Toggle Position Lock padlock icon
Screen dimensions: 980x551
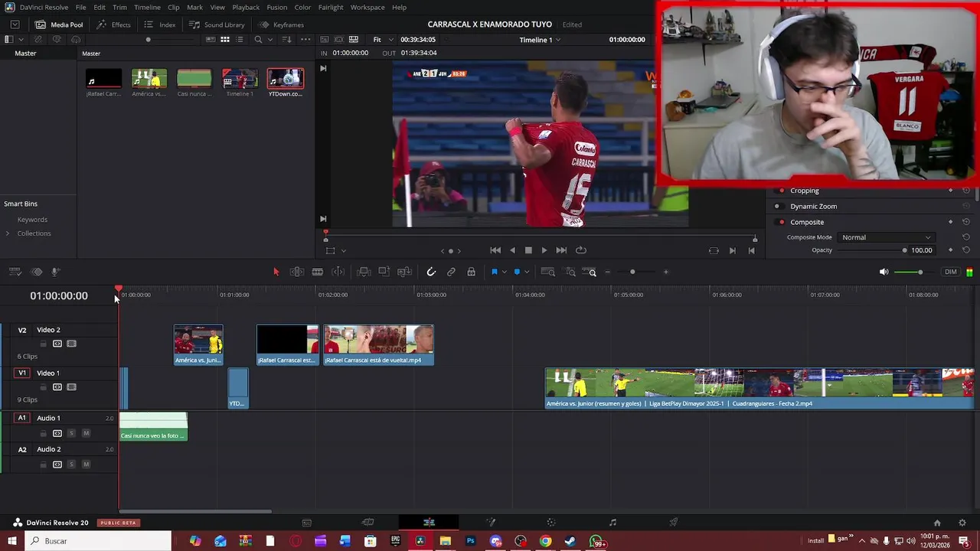[x=471, y=272]
